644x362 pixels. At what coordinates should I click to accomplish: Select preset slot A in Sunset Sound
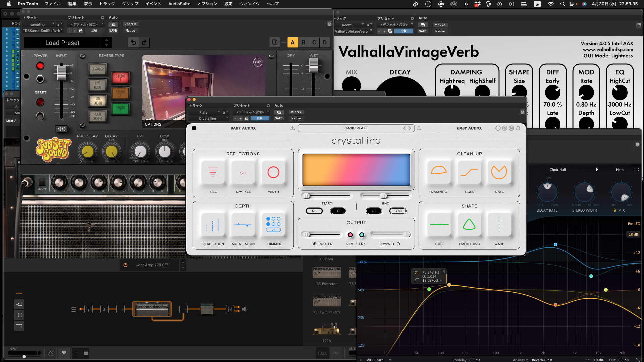[293, 43]
